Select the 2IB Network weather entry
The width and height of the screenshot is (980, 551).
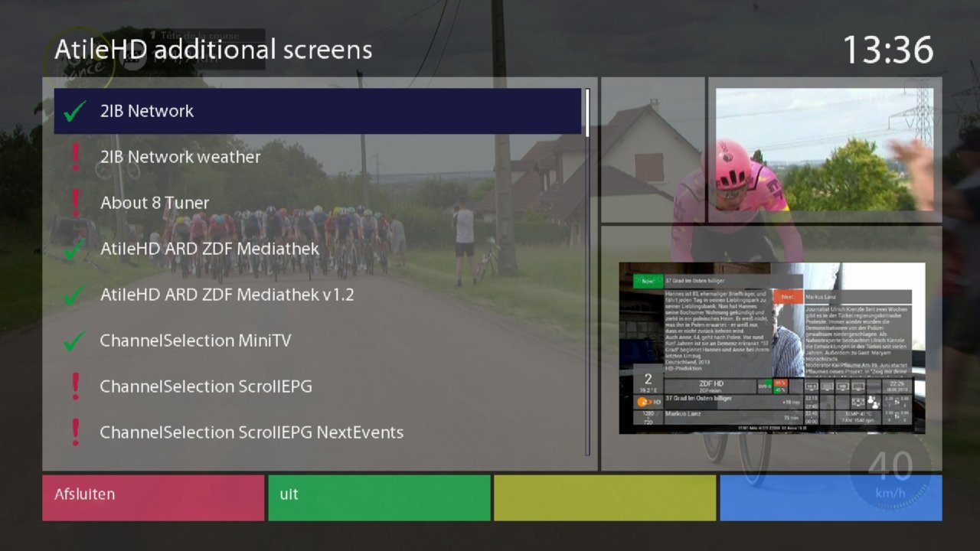(x=180, y=157)
